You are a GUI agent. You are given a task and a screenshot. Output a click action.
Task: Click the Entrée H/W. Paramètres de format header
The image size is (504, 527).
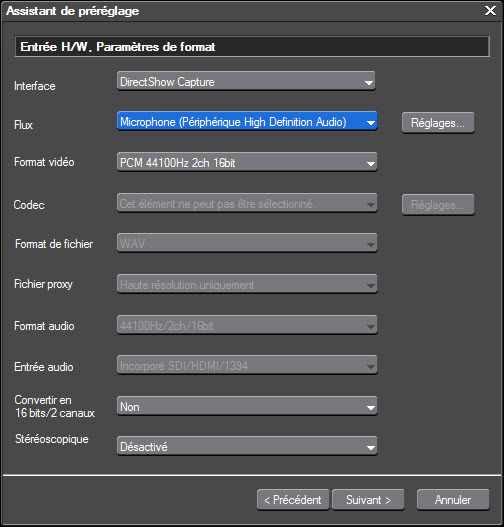click(252, 47)
